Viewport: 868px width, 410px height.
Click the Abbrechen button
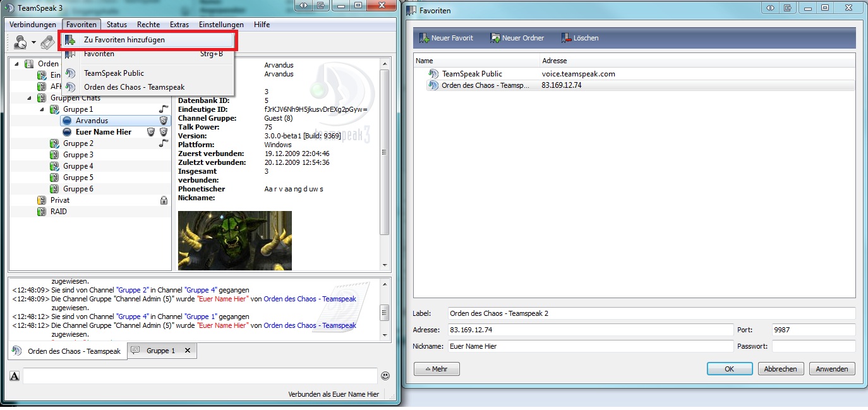coord(780,369)
